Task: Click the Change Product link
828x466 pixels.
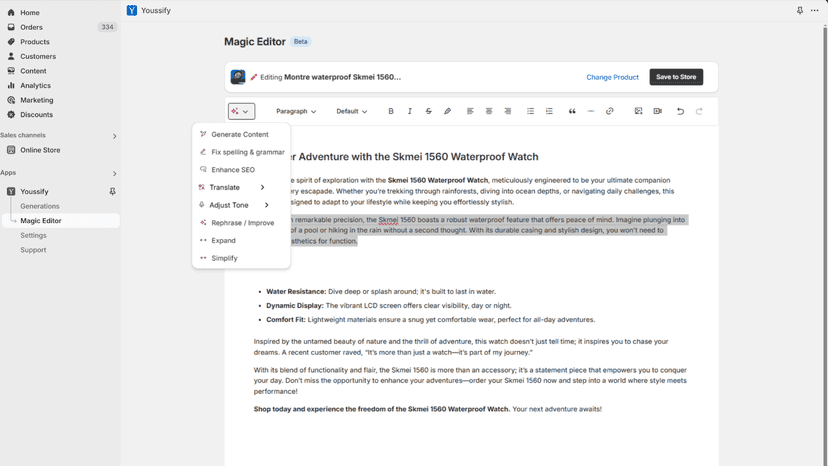Action: (613, 77)
